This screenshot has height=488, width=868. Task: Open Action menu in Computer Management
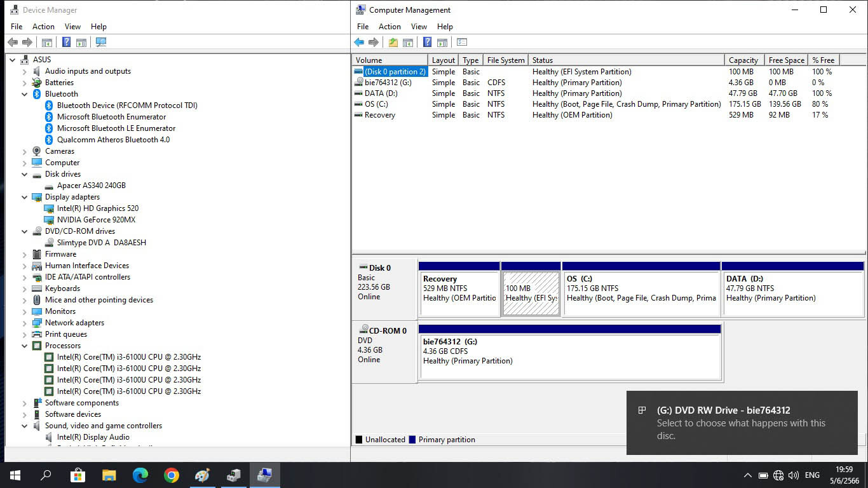pos(390,27)
